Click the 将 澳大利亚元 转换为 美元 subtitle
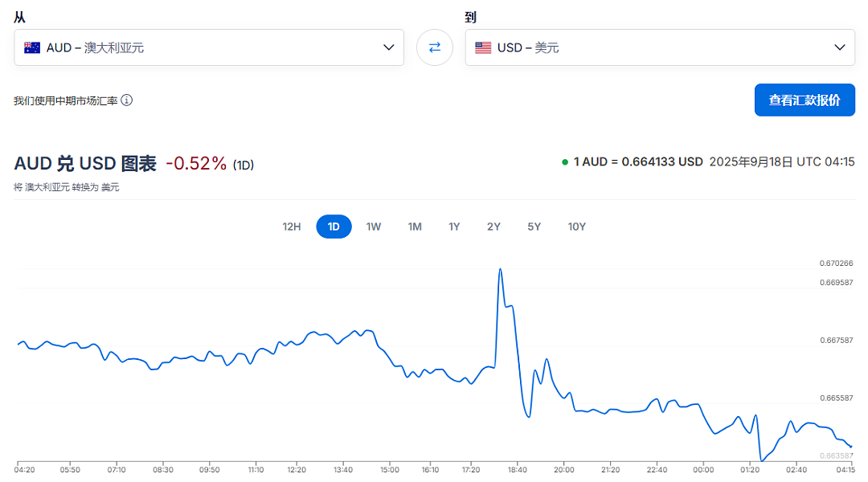This screenshot has height=482, width=868. pyautogui.click(x=67, y=188)
